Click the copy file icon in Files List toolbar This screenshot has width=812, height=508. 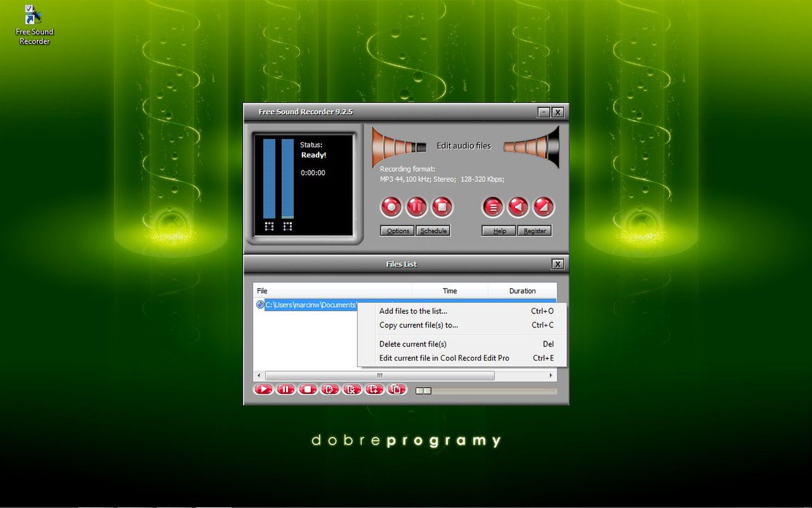pyautogui.click(x=396, y=389)
